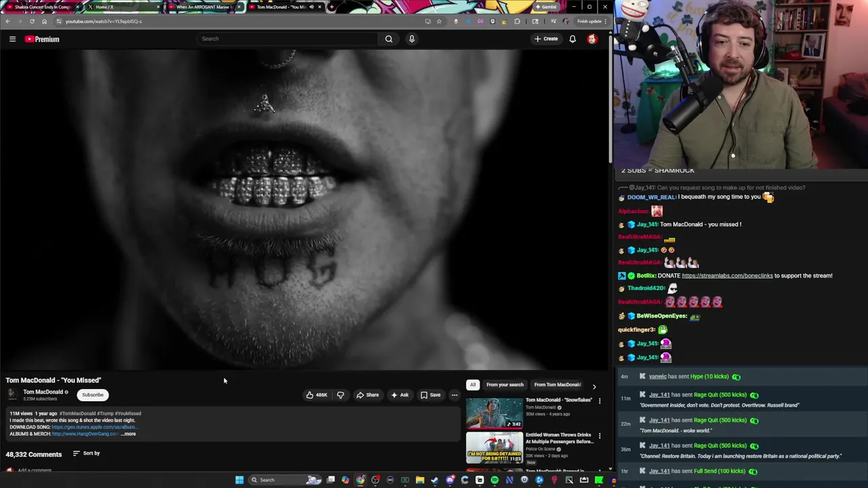Open Snowflakes recommended video thumbnail
The image size is (868, 488).
coord(494,413)
